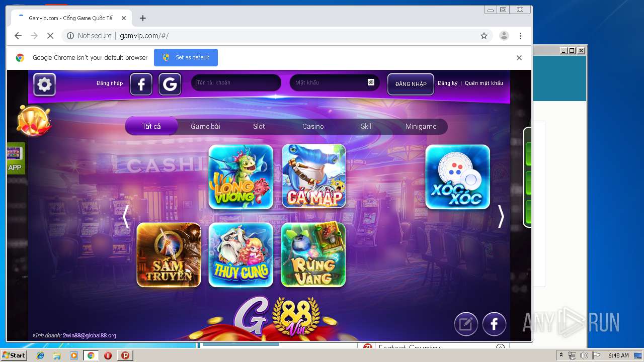Switch to the Casino tab
This screenshot has height=362, width=644.
click(313, 126)
